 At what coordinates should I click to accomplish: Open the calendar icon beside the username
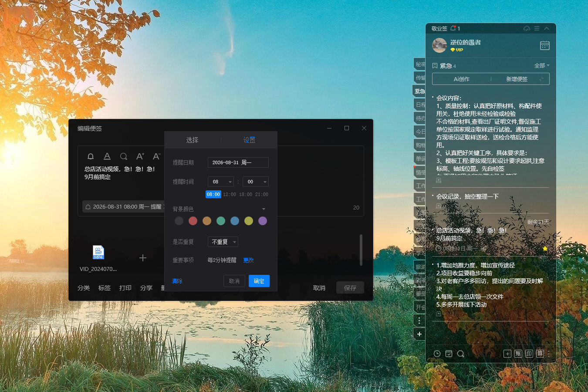click(545, 45)
